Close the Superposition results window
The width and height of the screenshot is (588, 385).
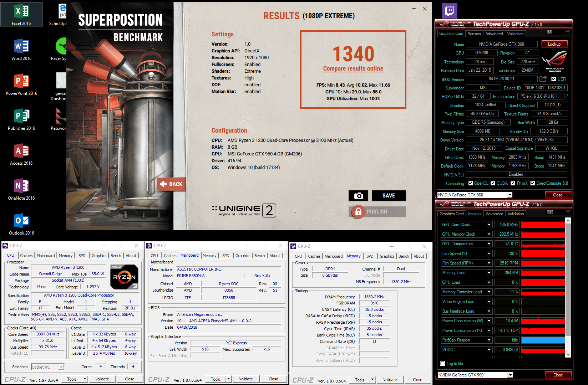pos(425,9)
